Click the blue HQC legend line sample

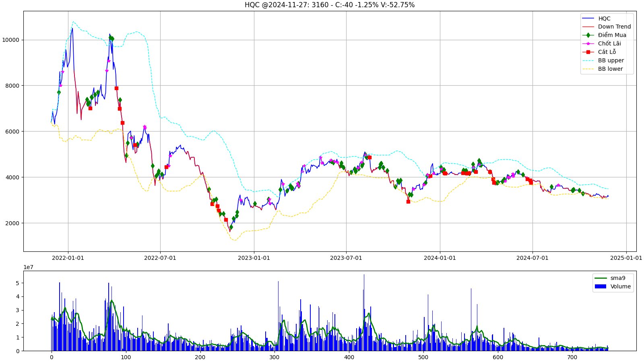coord(588,19)
